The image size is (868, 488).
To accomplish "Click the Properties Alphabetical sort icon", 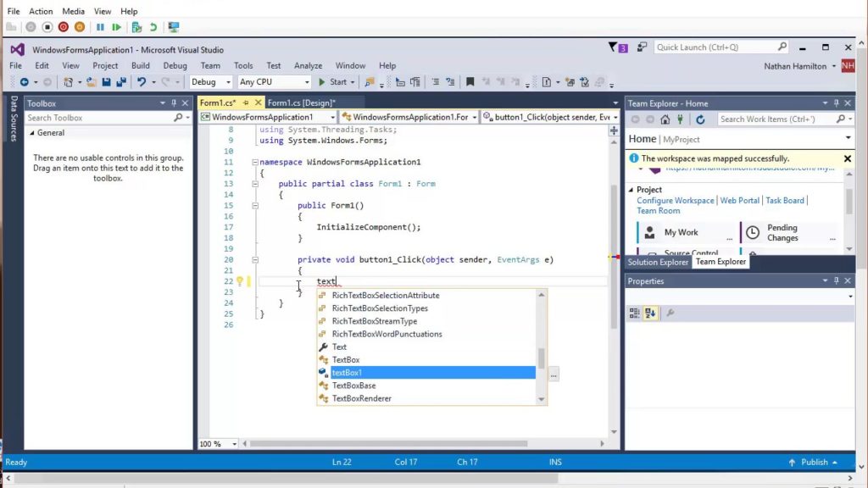I will point(650,313).
